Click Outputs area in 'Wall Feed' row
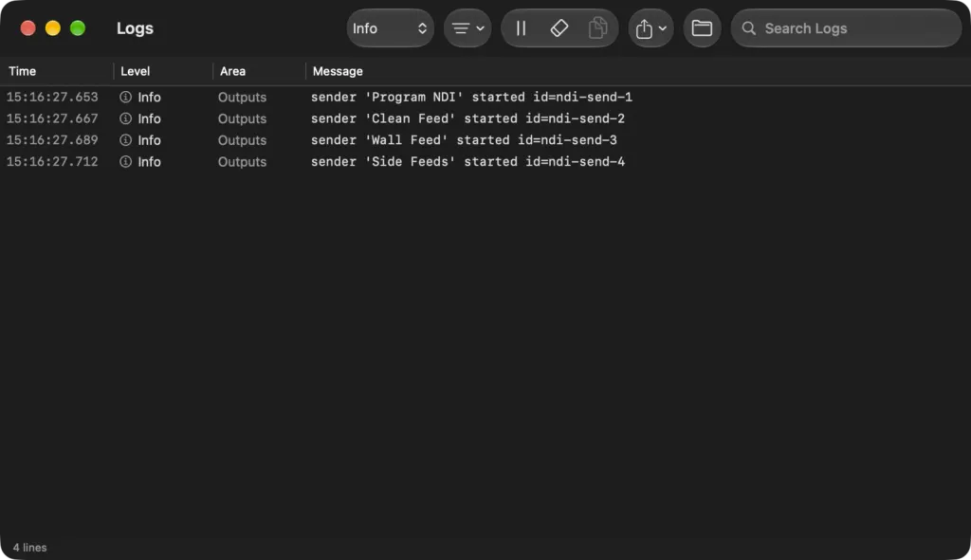 242,140
